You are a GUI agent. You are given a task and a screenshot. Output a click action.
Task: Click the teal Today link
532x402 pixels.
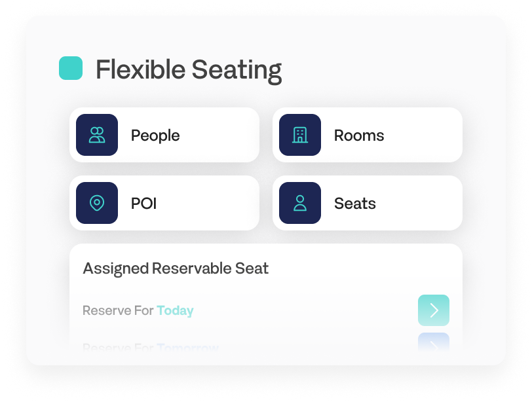pos(175,310)
